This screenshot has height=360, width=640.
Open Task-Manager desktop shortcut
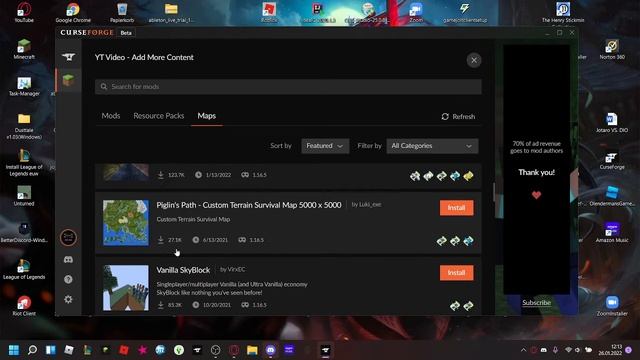[x=24, y=86]
